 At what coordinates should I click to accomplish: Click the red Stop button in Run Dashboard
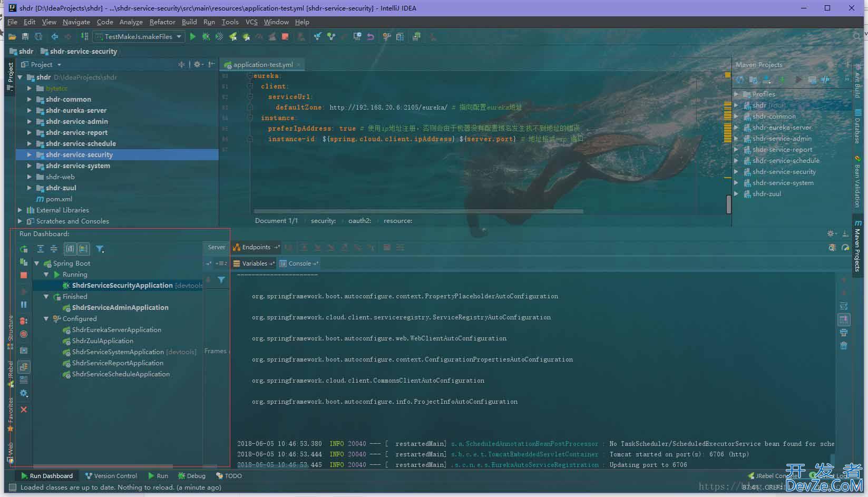[x=24, y=275]
